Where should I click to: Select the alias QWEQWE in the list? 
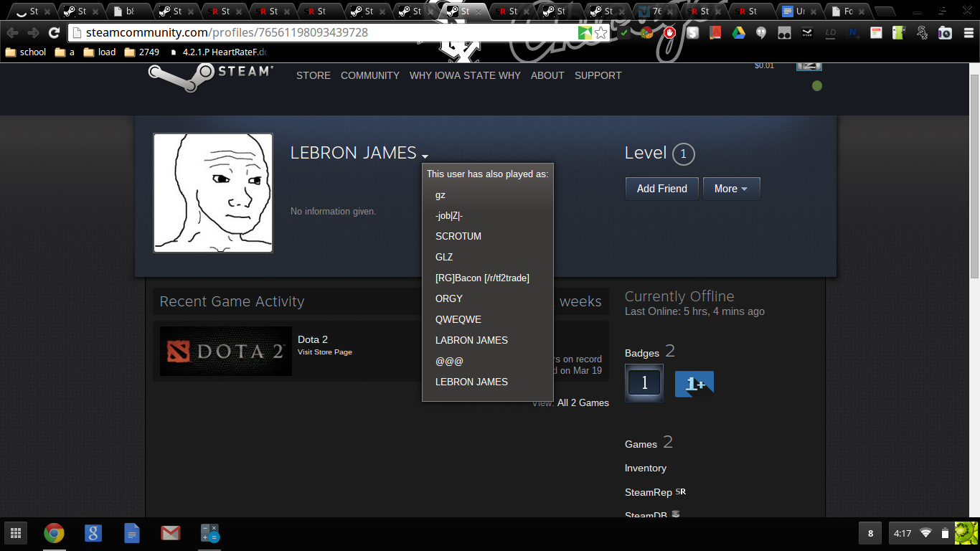pos(458,319)
